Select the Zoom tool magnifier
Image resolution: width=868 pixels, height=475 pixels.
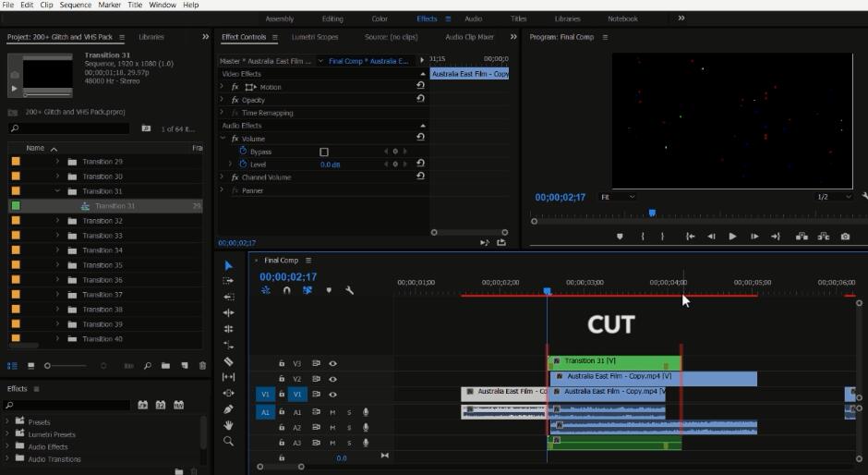229,442
